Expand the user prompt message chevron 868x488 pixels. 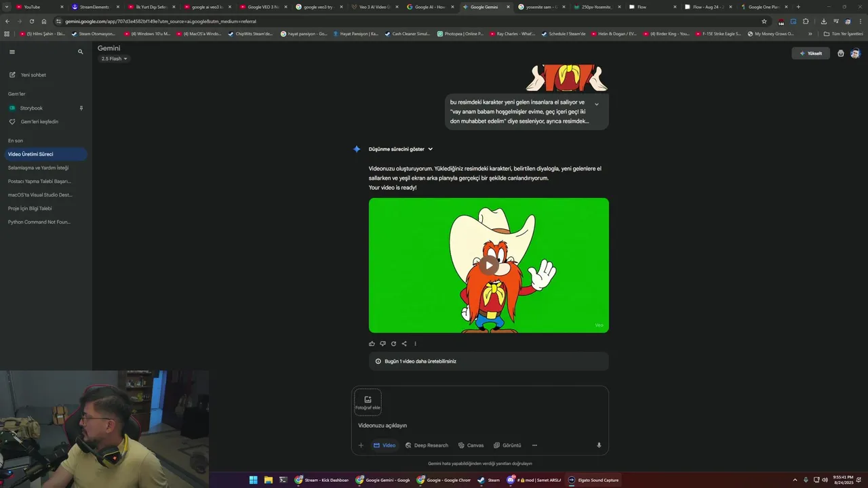pos(597,104)
